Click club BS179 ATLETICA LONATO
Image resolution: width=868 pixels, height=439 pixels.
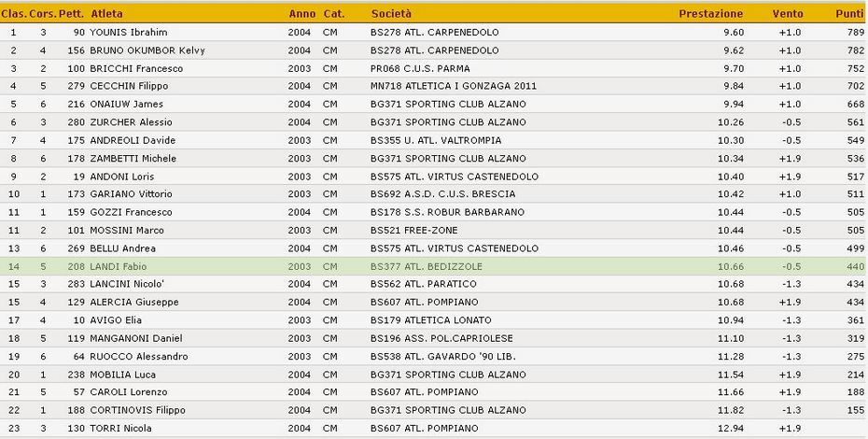tap(430, 320)
